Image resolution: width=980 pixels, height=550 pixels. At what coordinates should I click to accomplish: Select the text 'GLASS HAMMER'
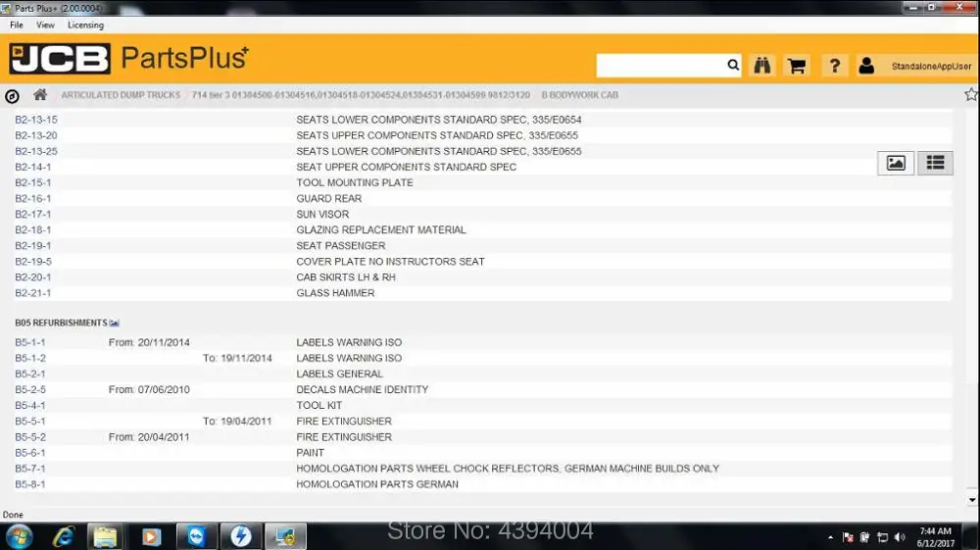[335, 292]
